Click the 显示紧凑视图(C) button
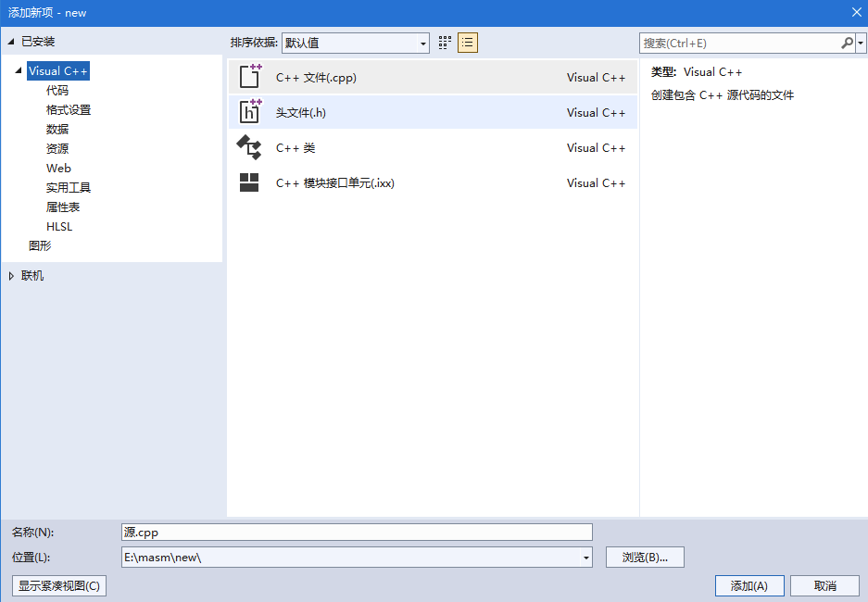Viewport: 868px width, 602px height. (x=59, y=586)
